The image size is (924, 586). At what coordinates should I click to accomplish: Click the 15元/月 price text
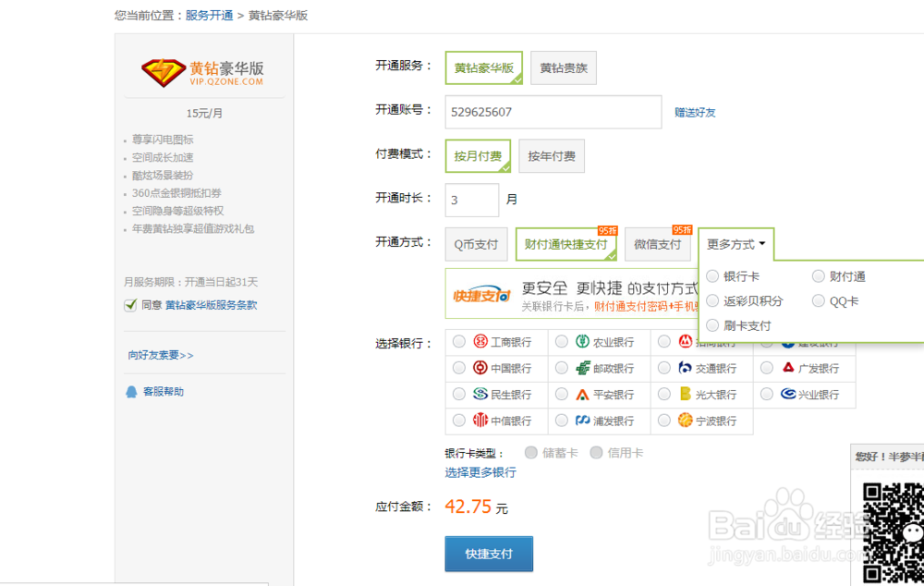[204, 113]
